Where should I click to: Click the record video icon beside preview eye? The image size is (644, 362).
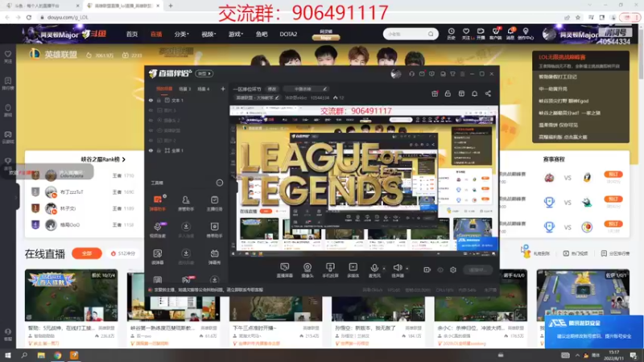click(x=427, y=269)
